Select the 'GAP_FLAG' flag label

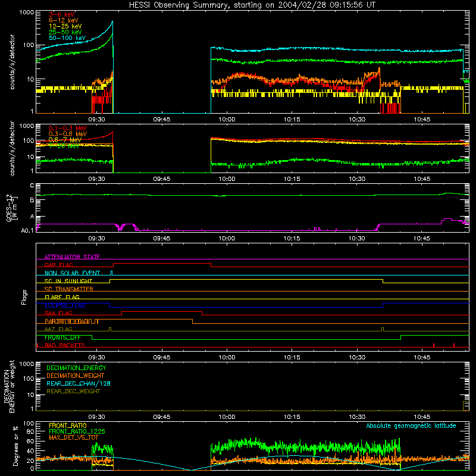[x=58, y=265]
